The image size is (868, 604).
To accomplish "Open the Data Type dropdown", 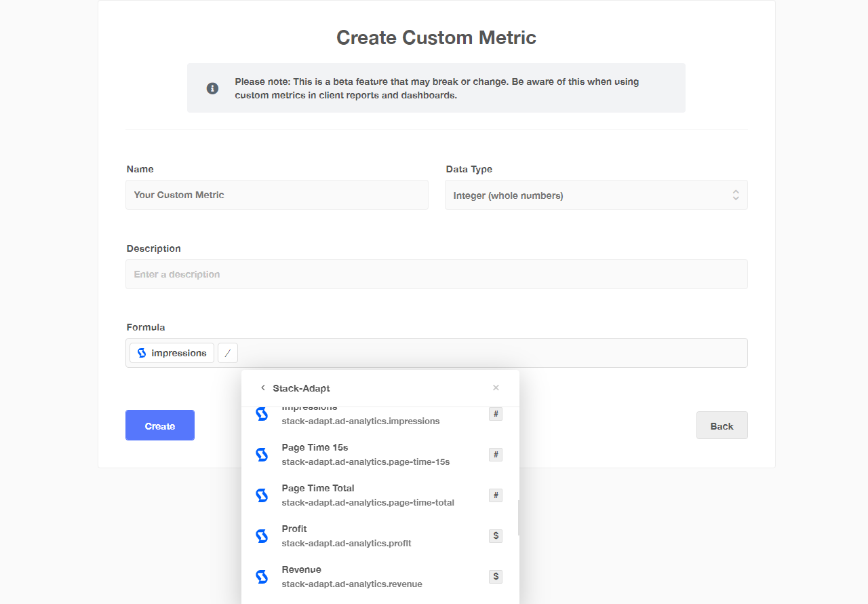I will pyautogui.click(x=596, y=195).
